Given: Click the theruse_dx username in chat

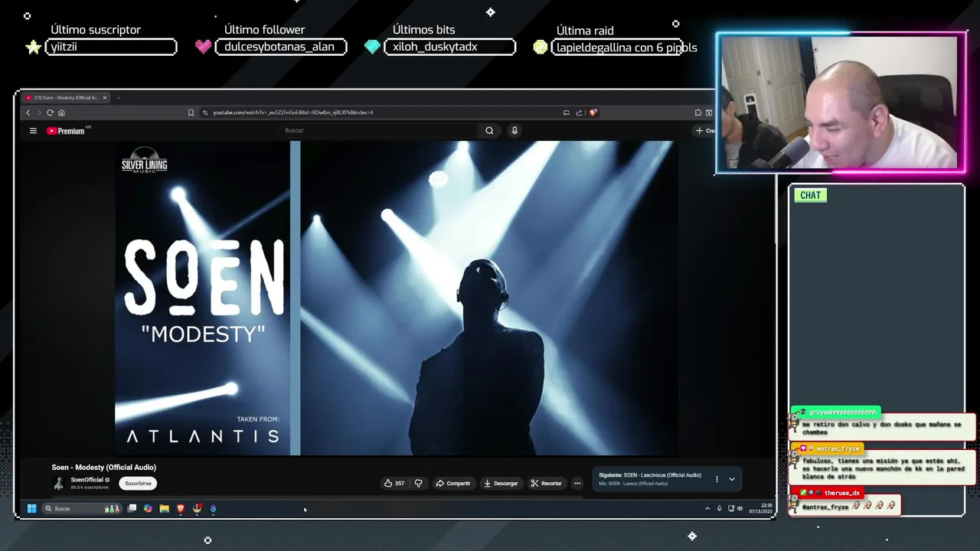Looking at the screenshot, I should pyautogui.click(x=842, y=493).
